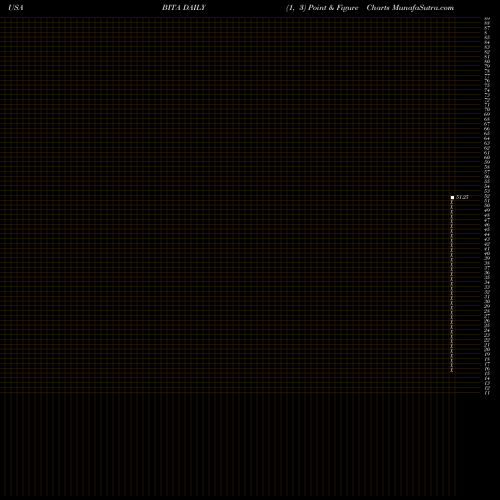This screenshot has width=500, height=500.
Task: Click the 51.25 price label
Action: 462,197
